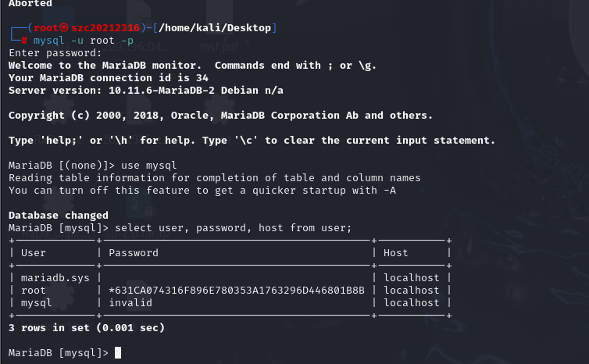Click the root password hash value
Viewport: 589px width, 364px height.
pos(237,291)
